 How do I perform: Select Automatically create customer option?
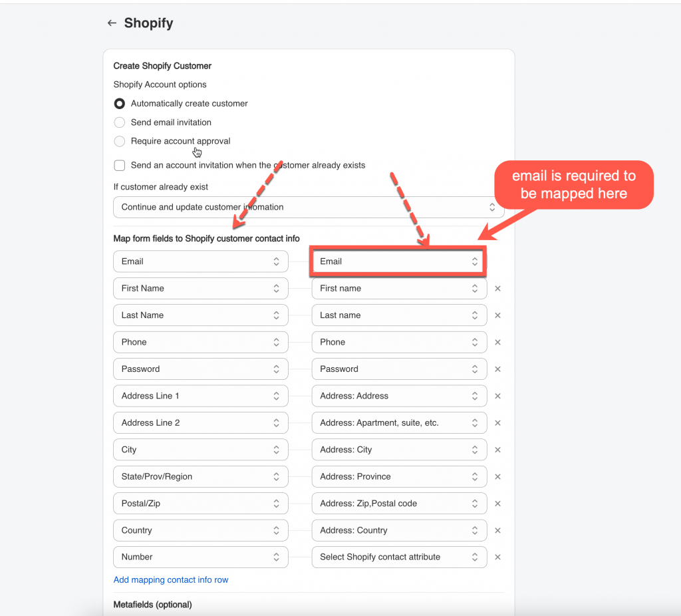coord(120,104)
